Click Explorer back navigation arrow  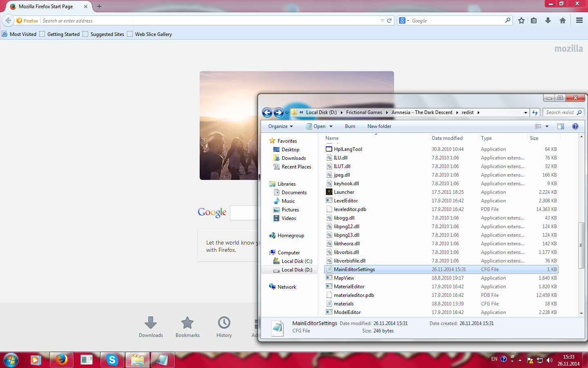coord(267,112)
